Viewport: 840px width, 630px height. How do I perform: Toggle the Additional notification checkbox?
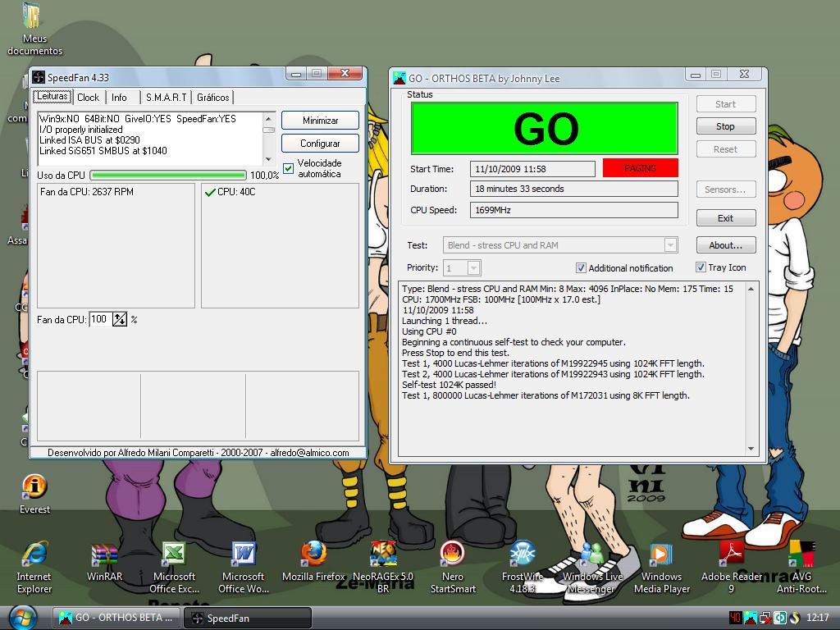[581, 268]
